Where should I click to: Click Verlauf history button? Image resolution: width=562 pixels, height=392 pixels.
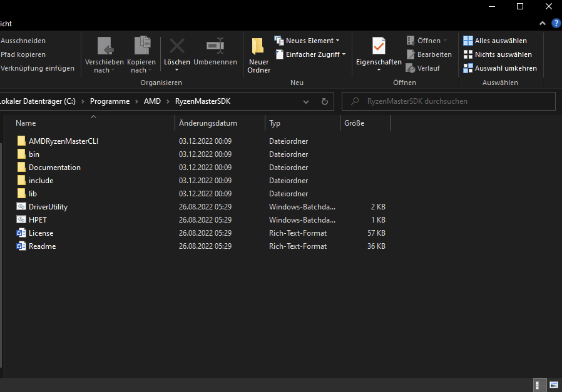pyautogui.click(x=423, y=68)
